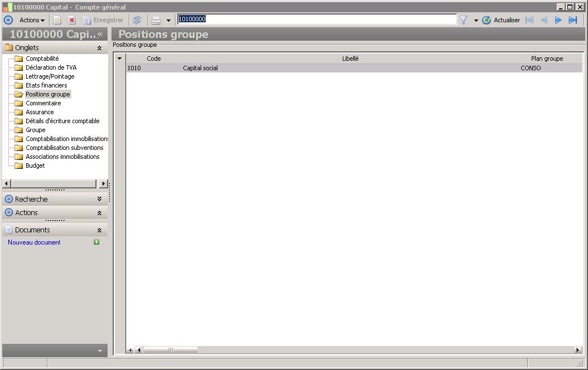Viewport: 588px width, 370px height.
Task: Go to the last record
Action: point(572,20)
